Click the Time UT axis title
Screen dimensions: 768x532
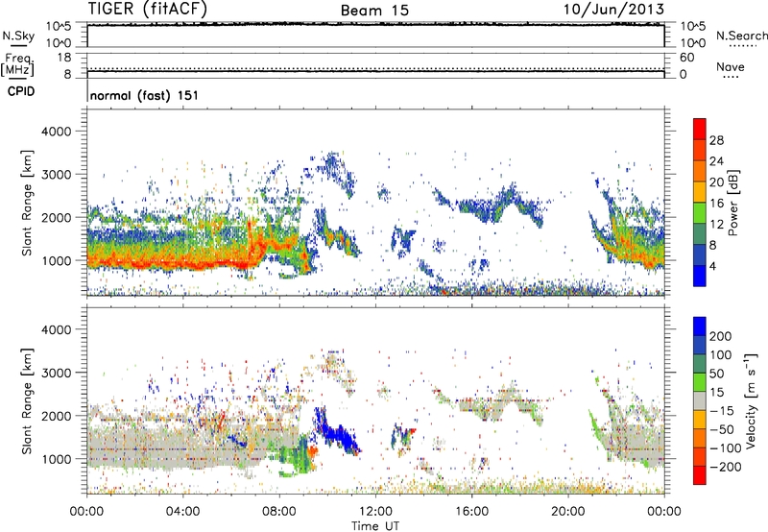375,525
